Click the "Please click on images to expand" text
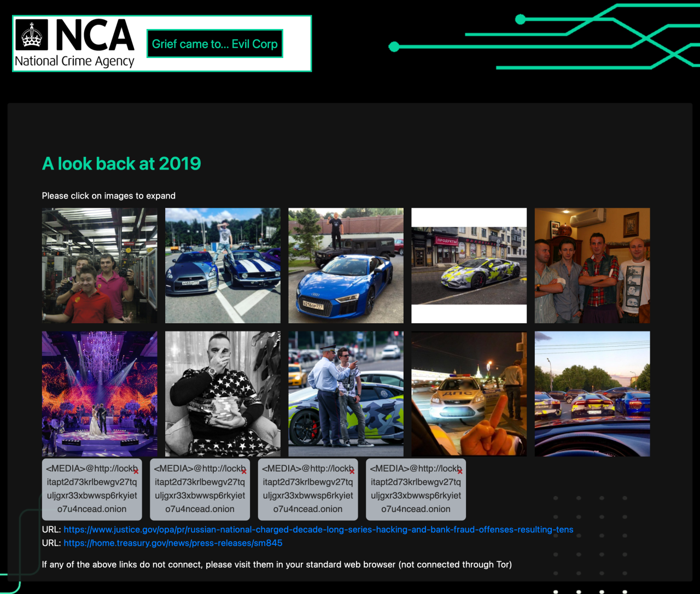Viewport: 700px width, 594px height. click(109, 196)
